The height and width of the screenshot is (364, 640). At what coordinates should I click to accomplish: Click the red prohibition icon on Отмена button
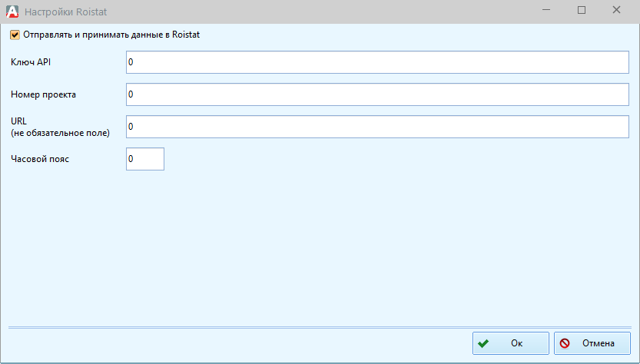coord(565,343)
